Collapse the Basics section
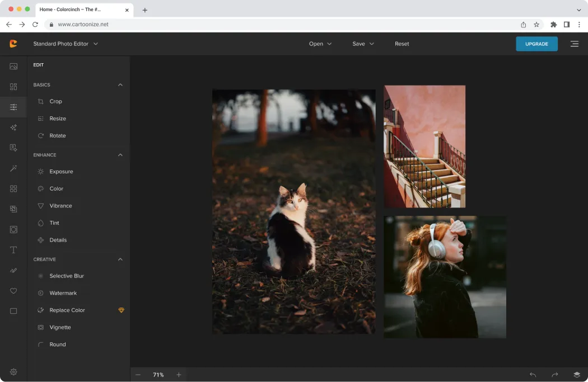 tap(120, 85)
